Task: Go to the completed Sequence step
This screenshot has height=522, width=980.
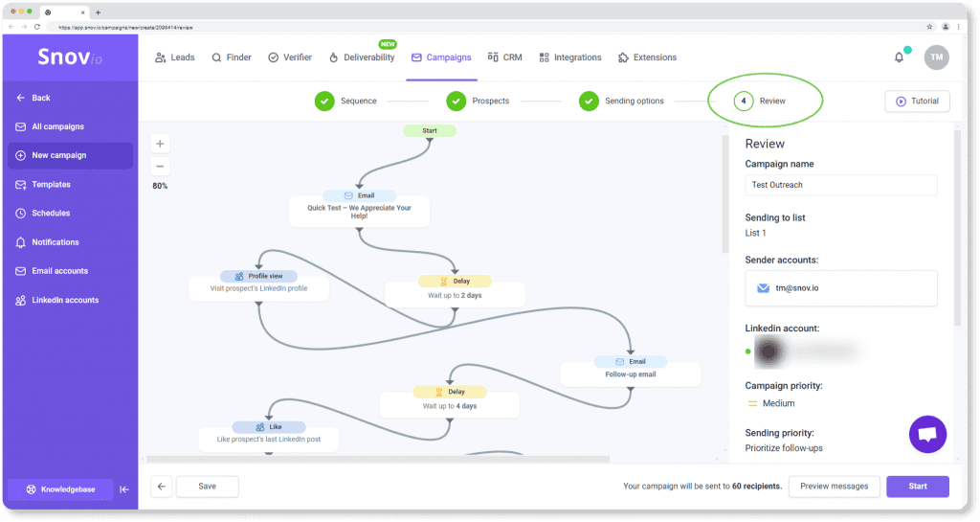Action: coord(347,101)
